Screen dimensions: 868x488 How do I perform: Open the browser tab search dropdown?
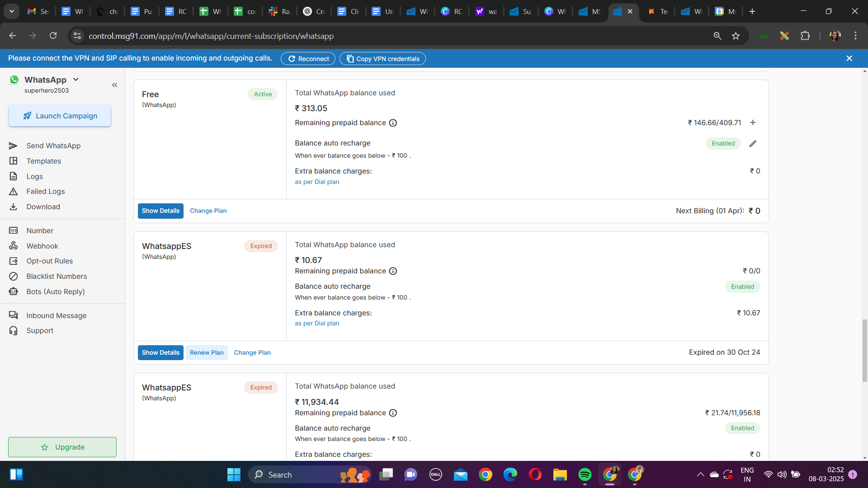coord(11,11)
